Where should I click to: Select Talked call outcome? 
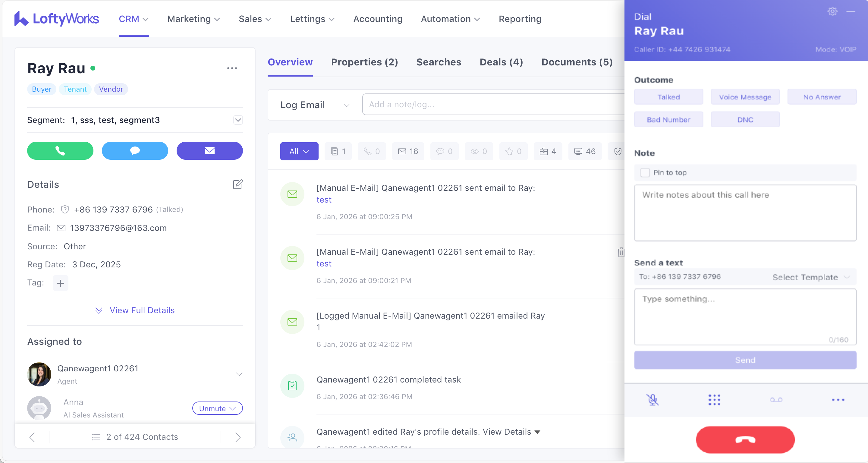click(x=668, y=97)
